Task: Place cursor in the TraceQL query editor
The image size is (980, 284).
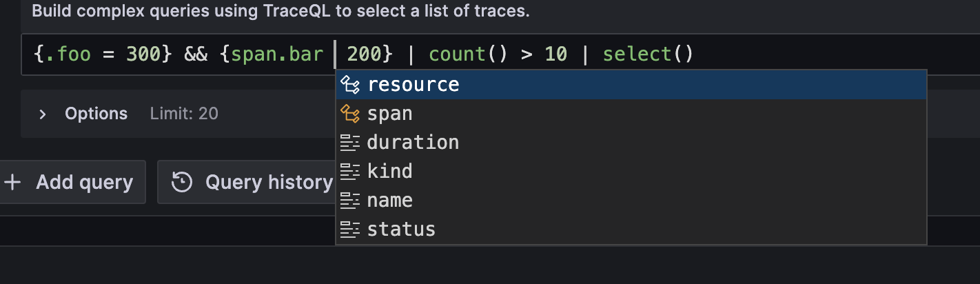Action: [x=500, y=54]
